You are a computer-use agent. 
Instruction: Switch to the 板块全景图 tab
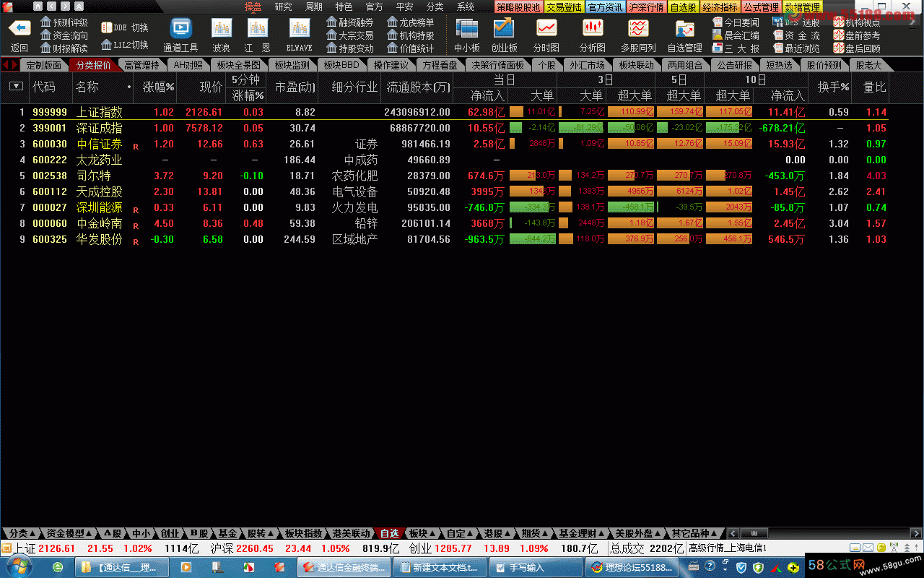[x=237, y=65]
